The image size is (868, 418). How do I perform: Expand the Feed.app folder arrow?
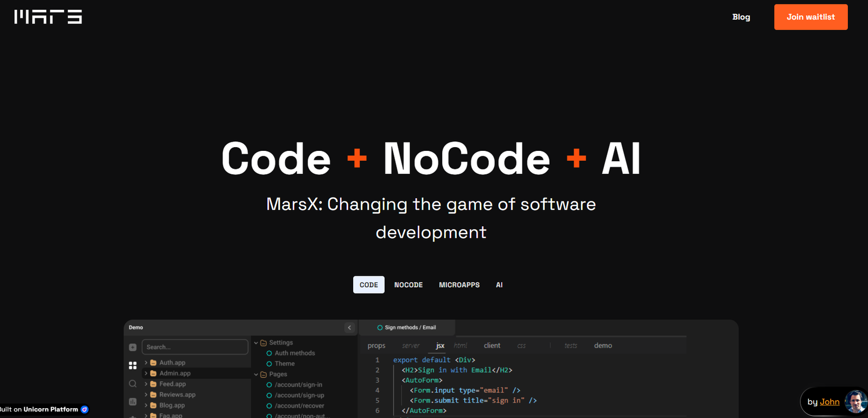pyautogui.click(x=146, y=384)
